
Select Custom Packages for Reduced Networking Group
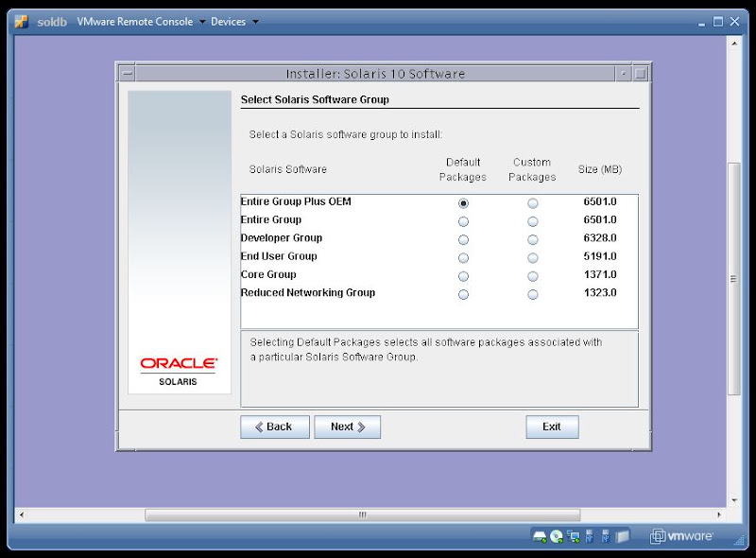[533, 294]
